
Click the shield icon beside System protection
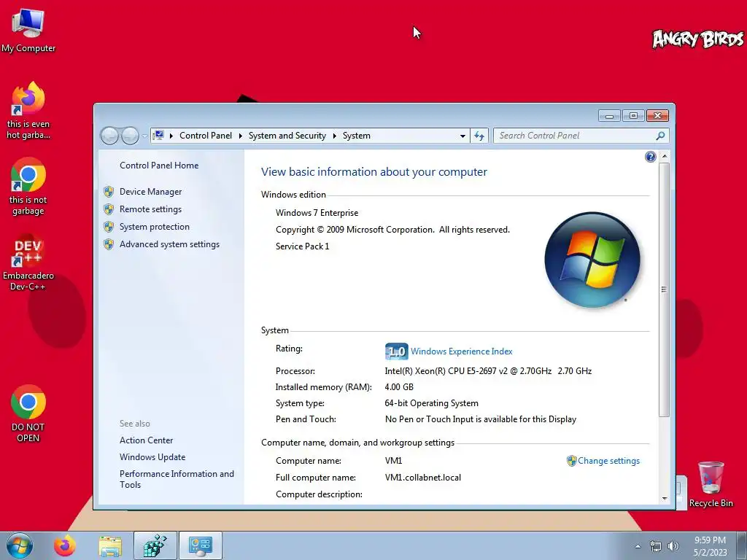pyautogui.click(x=109, y=227)
